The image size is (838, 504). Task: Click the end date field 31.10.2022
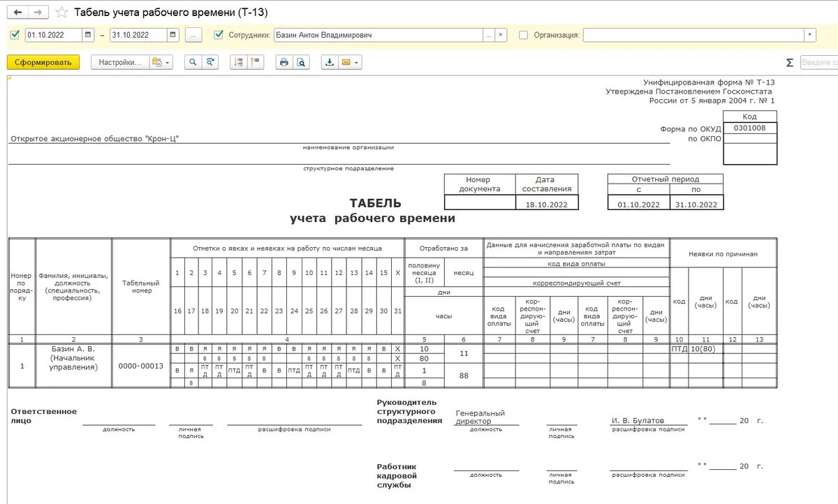click(x=139, y=35)
